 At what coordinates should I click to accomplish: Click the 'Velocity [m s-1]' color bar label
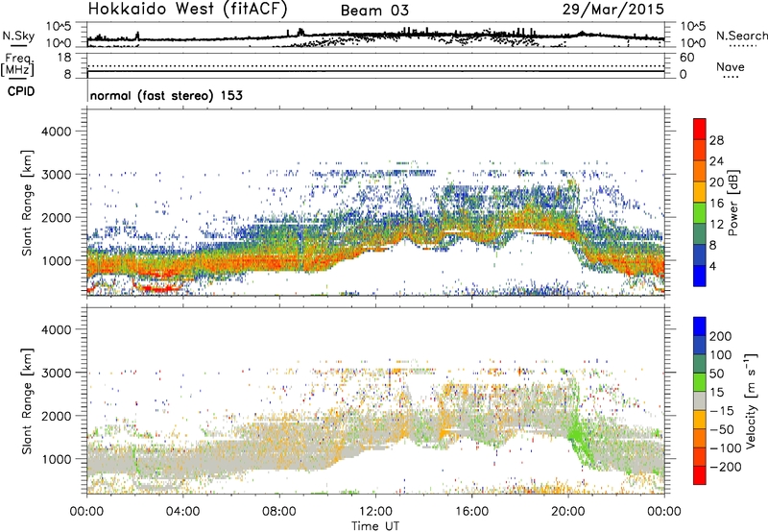[x=751, y=400]
